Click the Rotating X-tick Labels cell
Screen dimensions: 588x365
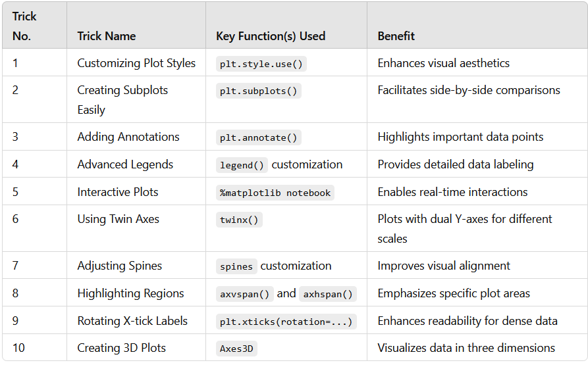pyautogui.click(x=136, y=321)
